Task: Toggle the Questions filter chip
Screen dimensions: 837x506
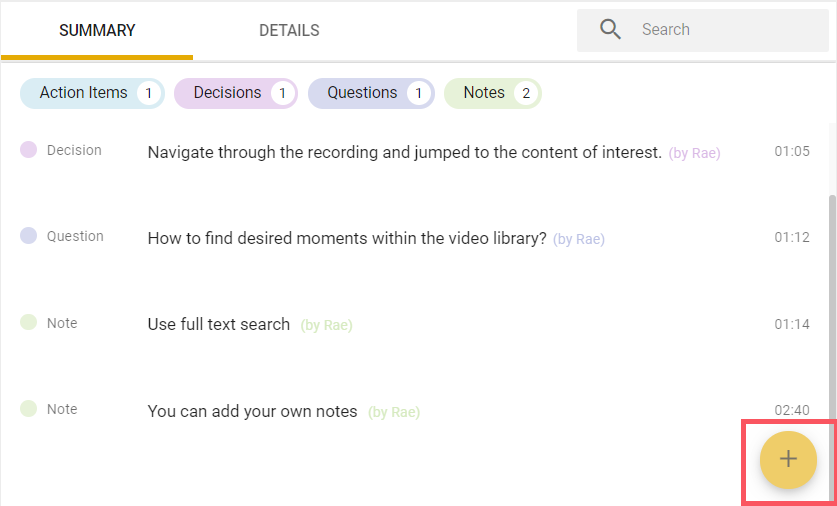Action: [372, 93]
